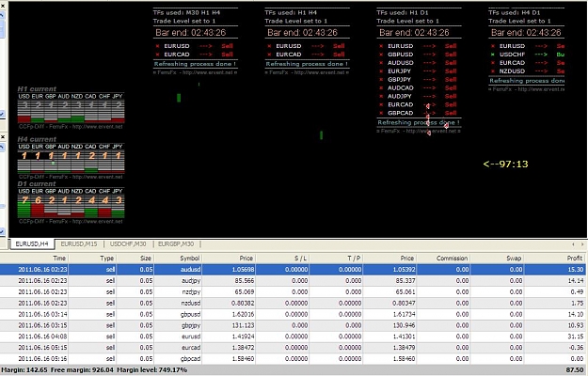Click the time 2011.06.16 03:14
The image size is (588, 376).
pyautogui.click(x=42, y=314)
